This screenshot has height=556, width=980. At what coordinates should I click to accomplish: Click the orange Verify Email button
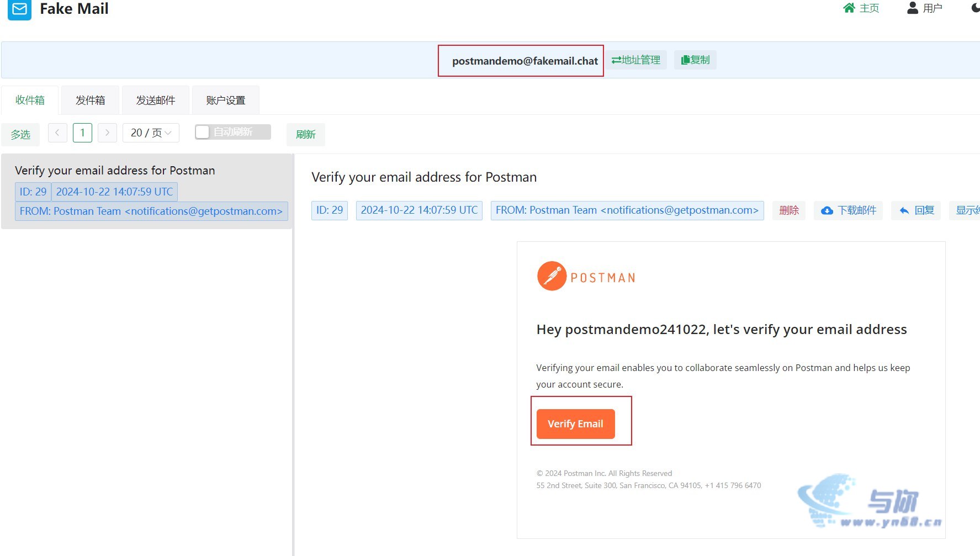pos(575,423)
